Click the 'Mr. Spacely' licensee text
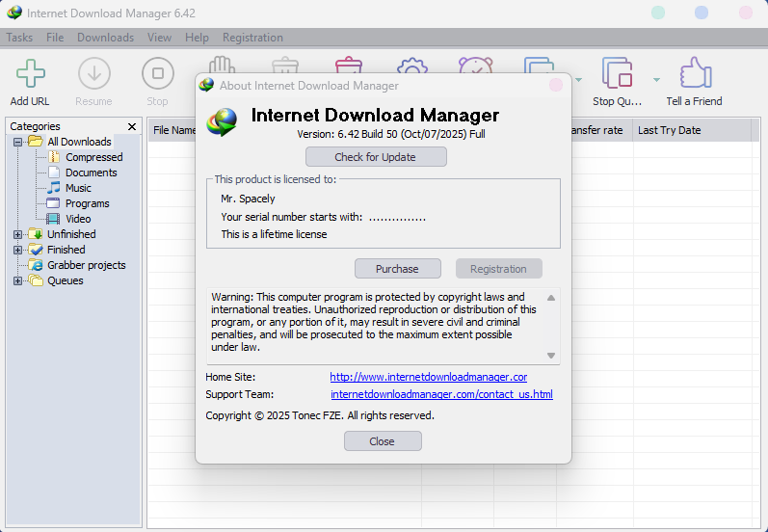768x532 pixels. (248, 199)
